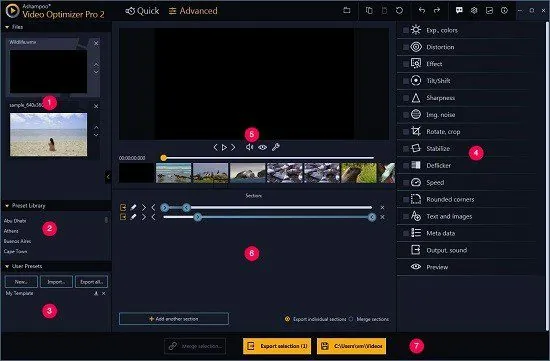Enable the Exp., colors checkbox

(405, 31)
